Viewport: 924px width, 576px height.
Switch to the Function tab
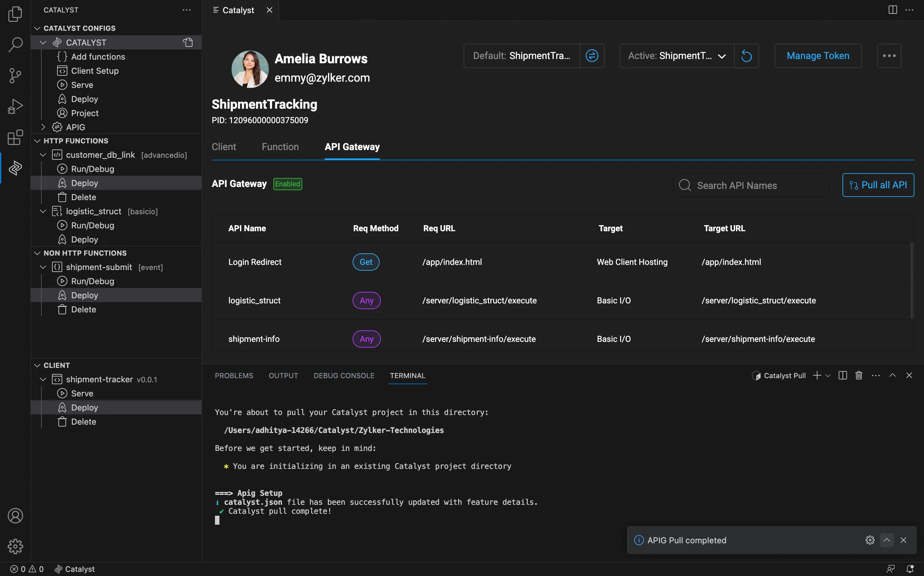(280, 147)
